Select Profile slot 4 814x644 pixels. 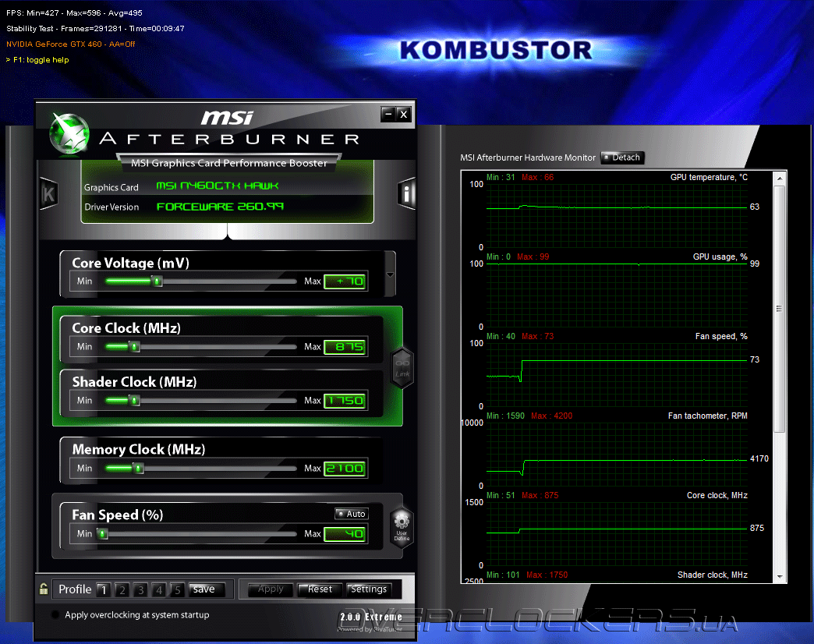point(159,589)
